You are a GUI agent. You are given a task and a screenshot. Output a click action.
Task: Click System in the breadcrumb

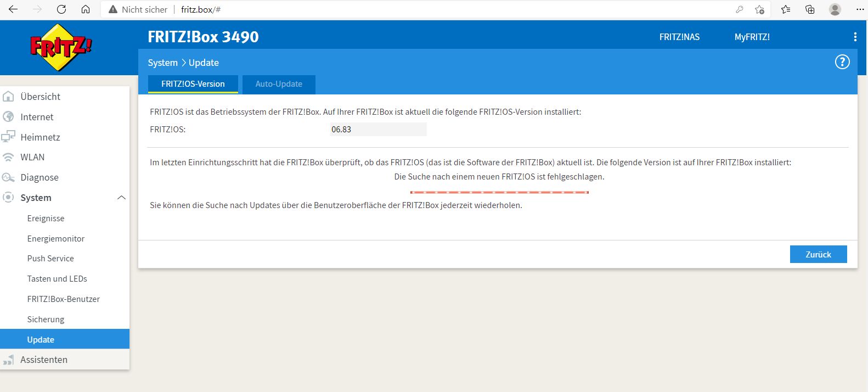click(x=162, y=63)
